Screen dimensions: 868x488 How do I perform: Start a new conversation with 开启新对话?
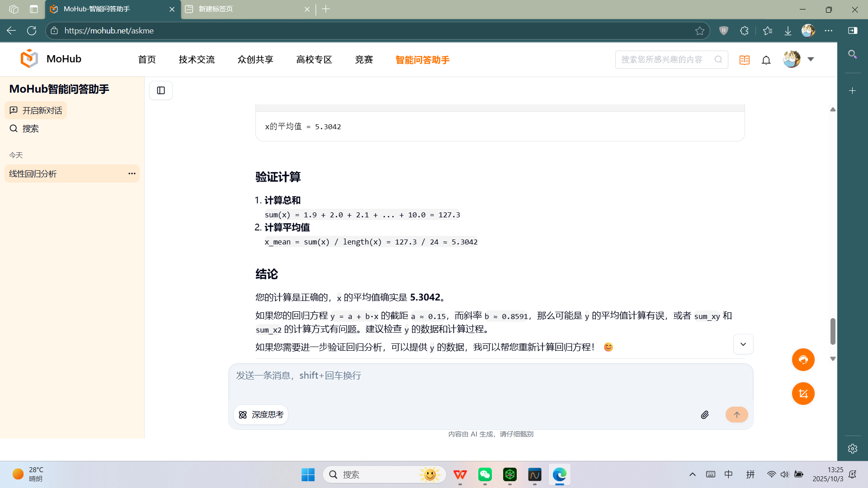tap(36, 111)
